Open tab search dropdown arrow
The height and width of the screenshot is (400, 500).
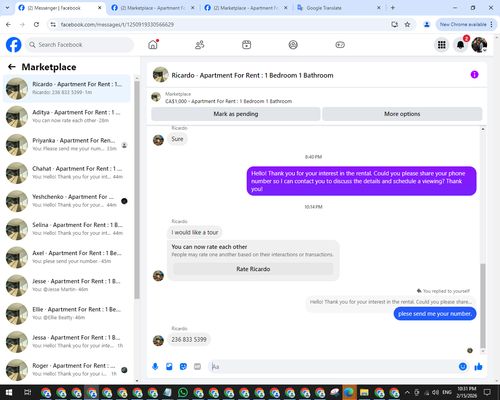[7, 8]
